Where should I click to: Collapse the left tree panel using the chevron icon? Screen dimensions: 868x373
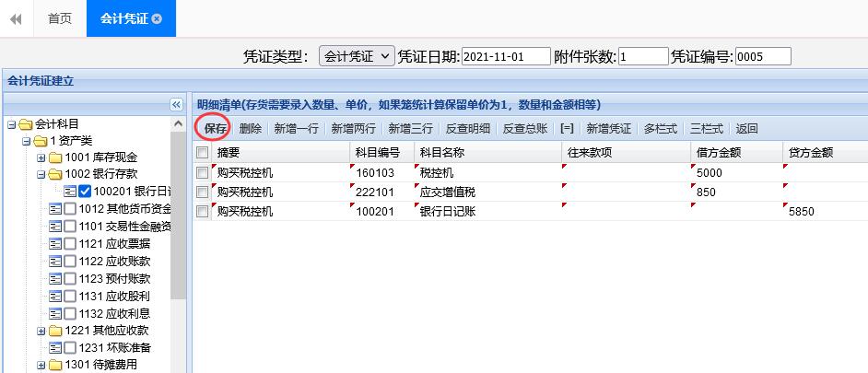pos(177,105)
